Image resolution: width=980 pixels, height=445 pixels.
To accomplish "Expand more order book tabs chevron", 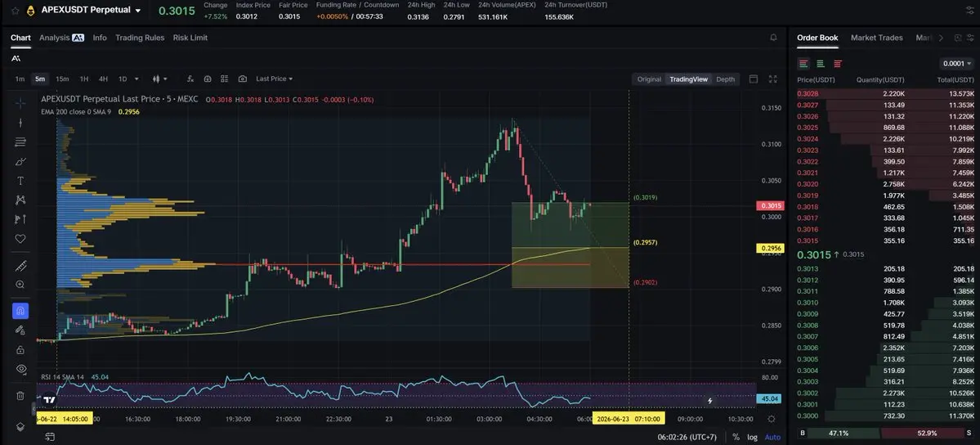I will click(942, 38).
